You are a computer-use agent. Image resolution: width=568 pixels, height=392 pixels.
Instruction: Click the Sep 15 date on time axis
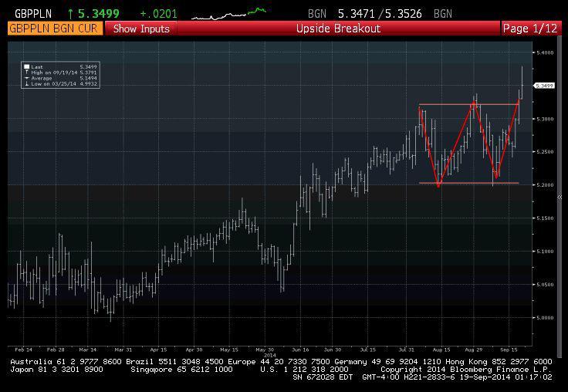(x=509, y=350)
